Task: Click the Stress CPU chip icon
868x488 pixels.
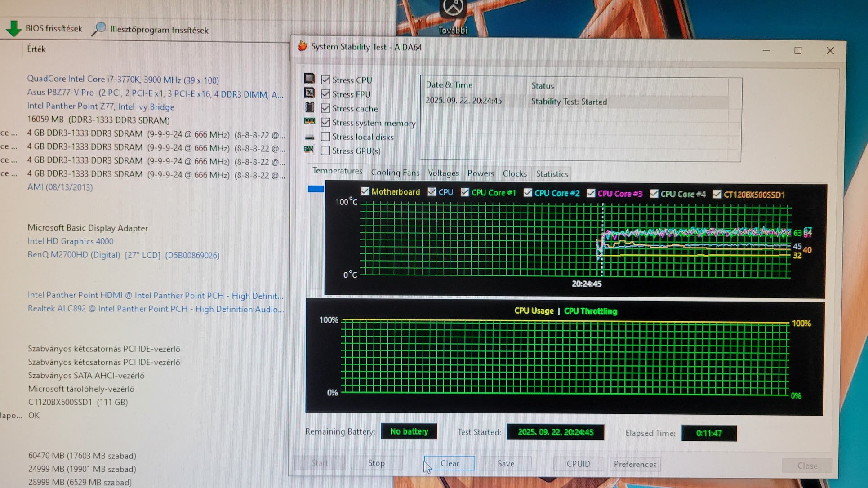Action: coord(309,79)
